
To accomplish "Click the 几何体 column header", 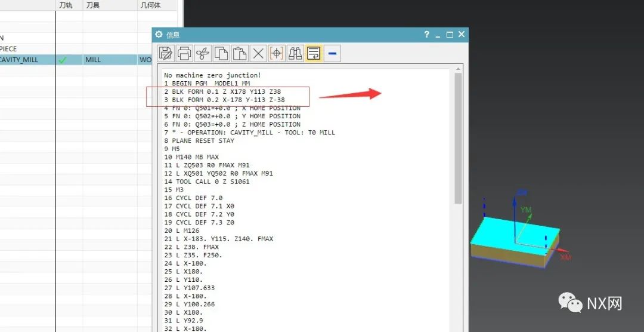I will pos(149,5).
